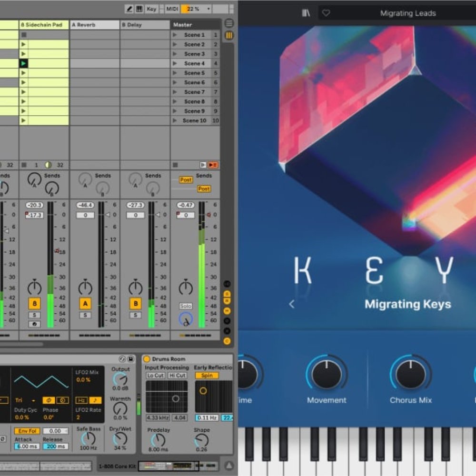Launch the Scene 4 play triangle
476x476 pixels.
pos(175,63)
